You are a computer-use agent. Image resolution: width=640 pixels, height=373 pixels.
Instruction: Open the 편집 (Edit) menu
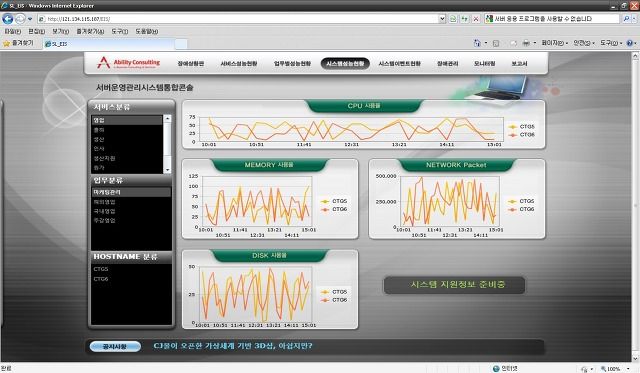tap(36, 31)
